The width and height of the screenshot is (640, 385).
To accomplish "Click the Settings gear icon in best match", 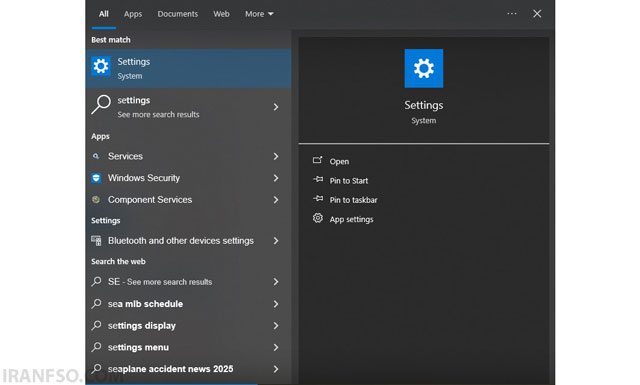I will 101,66.
